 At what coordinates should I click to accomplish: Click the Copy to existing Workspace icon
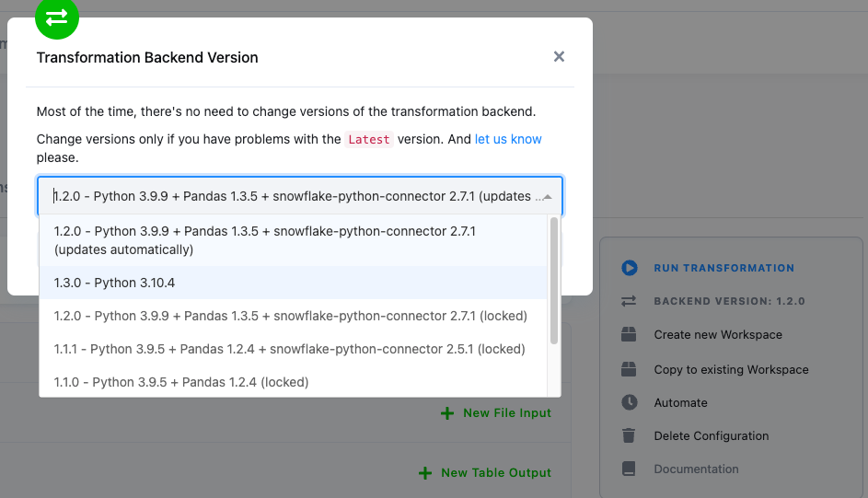(x=630, y=369)
